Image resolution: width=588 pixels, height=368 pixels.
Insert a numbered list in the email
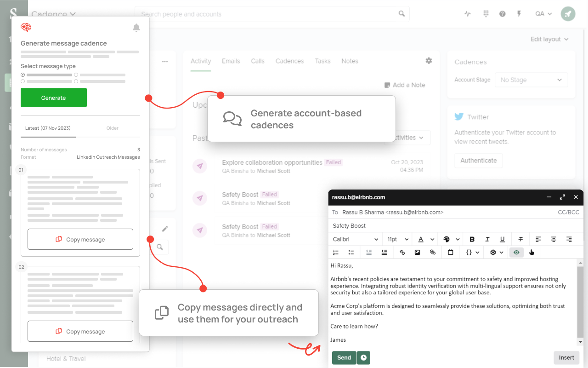tap(336, 253)
